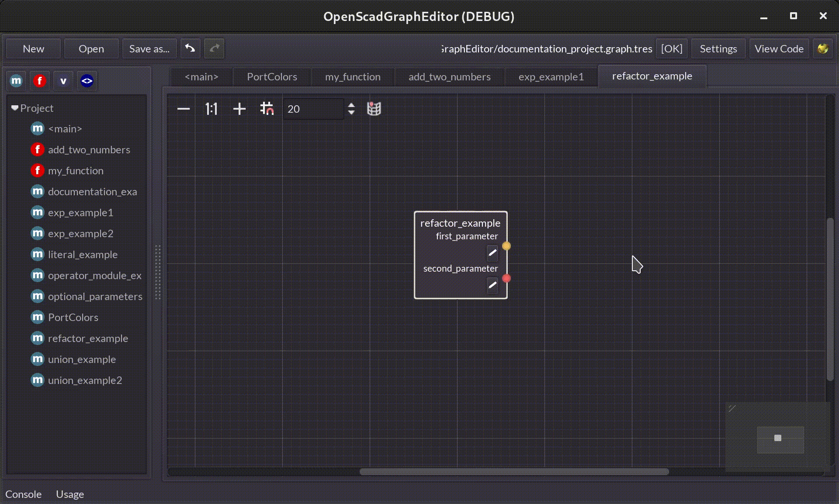The image size is (839, 504).
Task: Click module icon beside union_example2
Action: (x=38, y=380)
